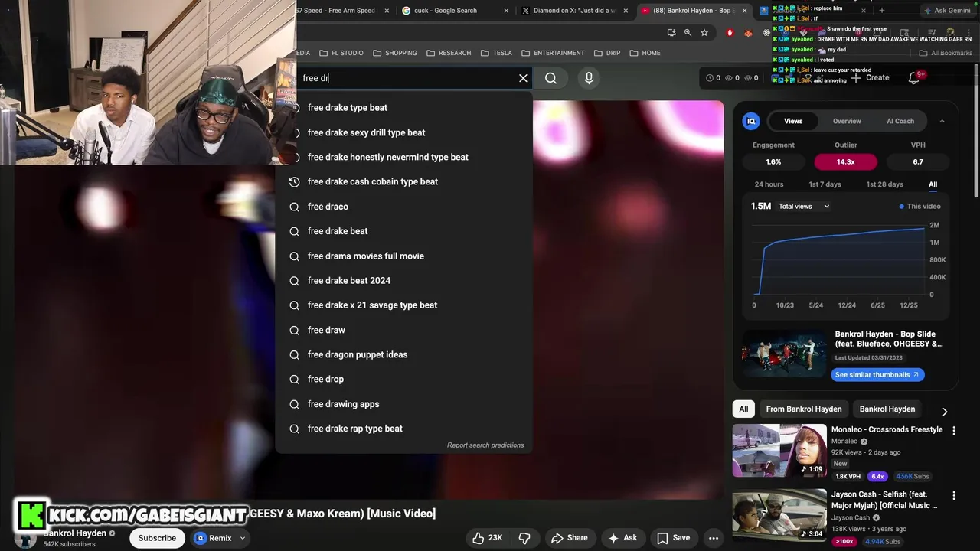Screen dimensions: 980x551
Task: Pick suggestion free drawing apps
Action: coord(403,404)
